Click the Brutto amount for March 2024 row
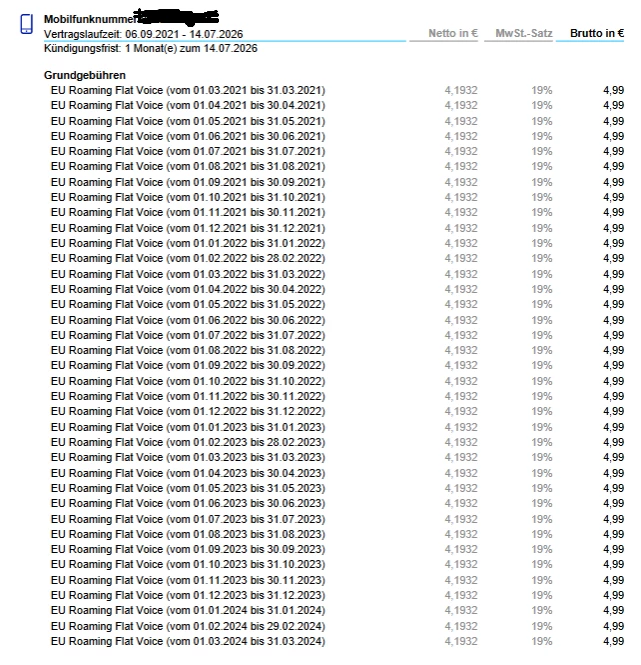 [x=613, y=641]
